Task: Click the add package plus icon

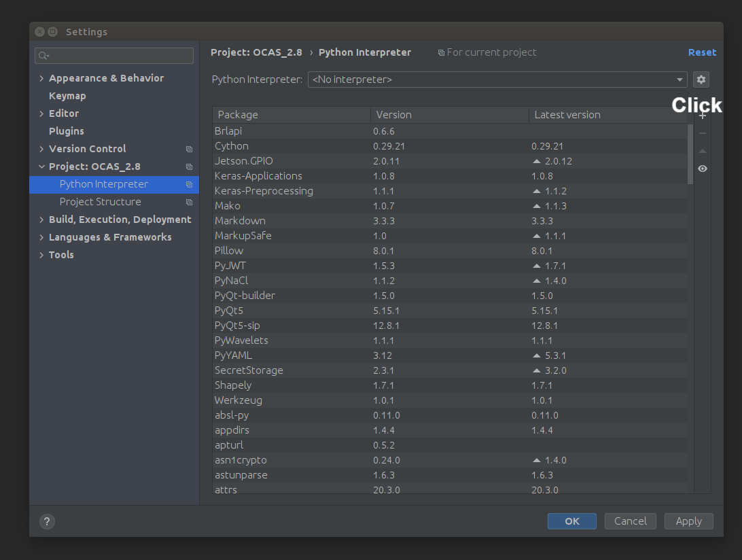Action: pos(703,116)
